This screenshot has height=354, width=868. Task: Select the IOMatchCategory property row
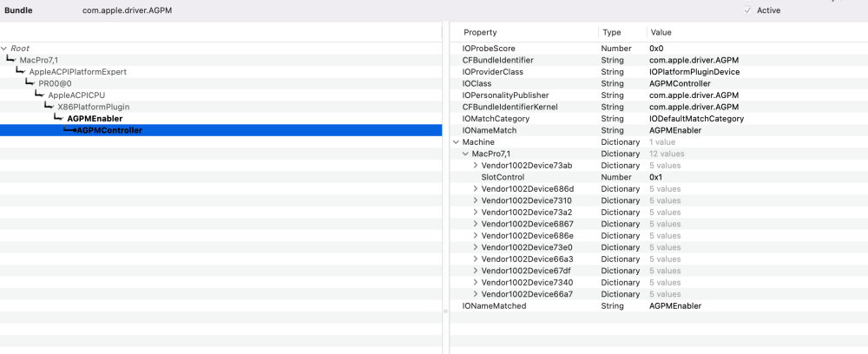pos(659,118)
